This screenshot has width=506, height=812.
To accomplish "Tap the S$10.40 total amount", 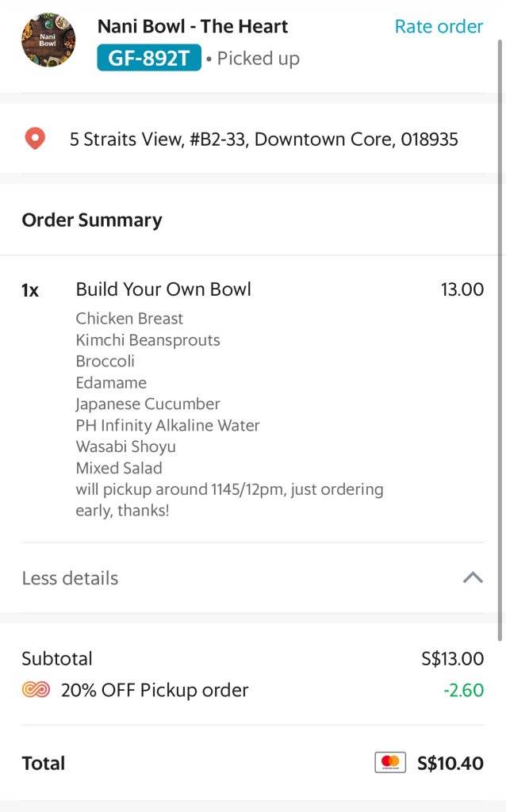I will pyautogui.click(x=450, y=763).
